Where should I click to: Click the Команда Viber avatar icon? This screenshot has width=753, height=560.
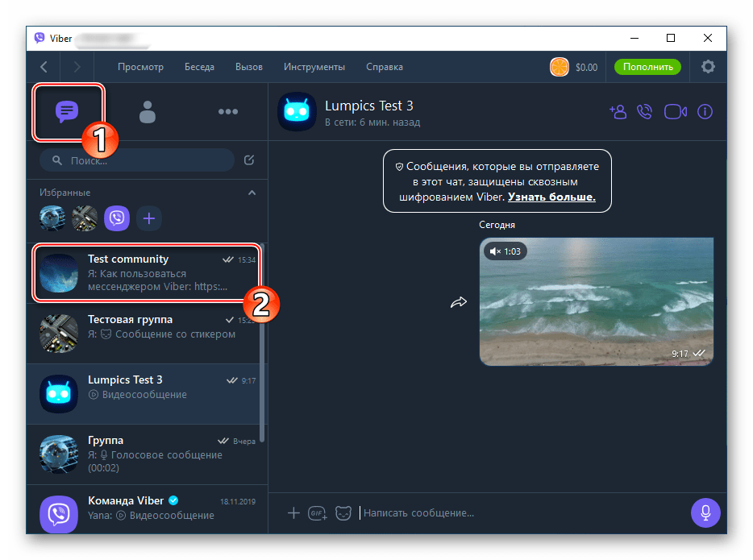[x=59, y=514]
